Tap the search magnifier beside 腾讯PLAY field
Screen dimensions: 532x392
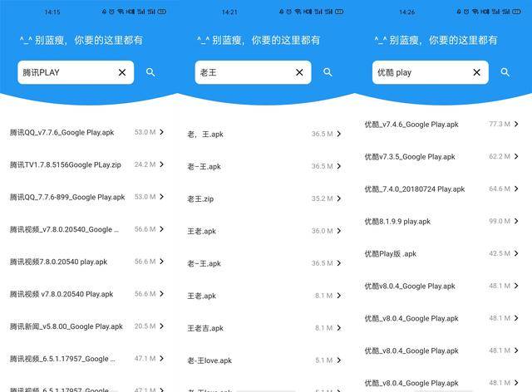point(150,72)
